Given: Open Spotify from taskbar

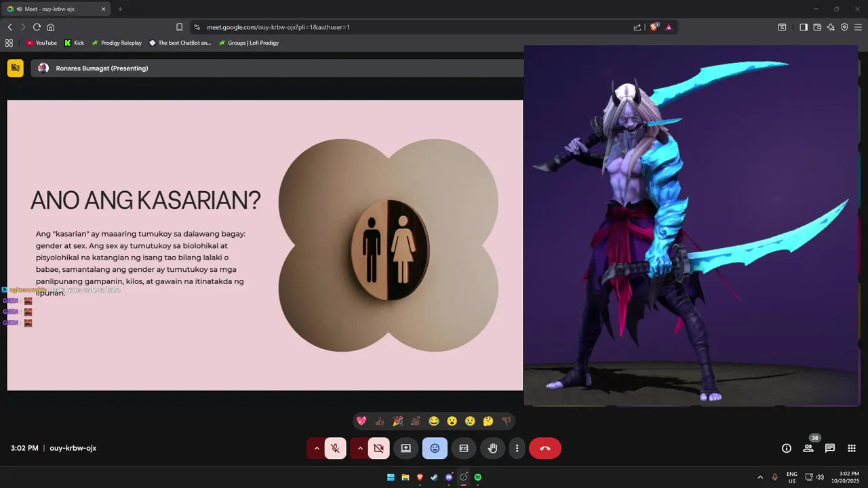Looking at the screenshot, I should click(477, 477).
